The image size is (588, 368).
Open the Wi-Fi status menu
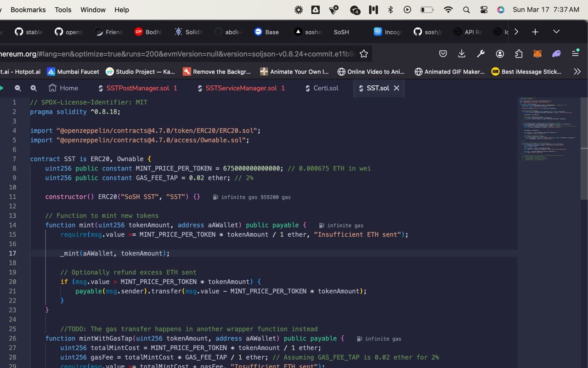pos(448,10)
